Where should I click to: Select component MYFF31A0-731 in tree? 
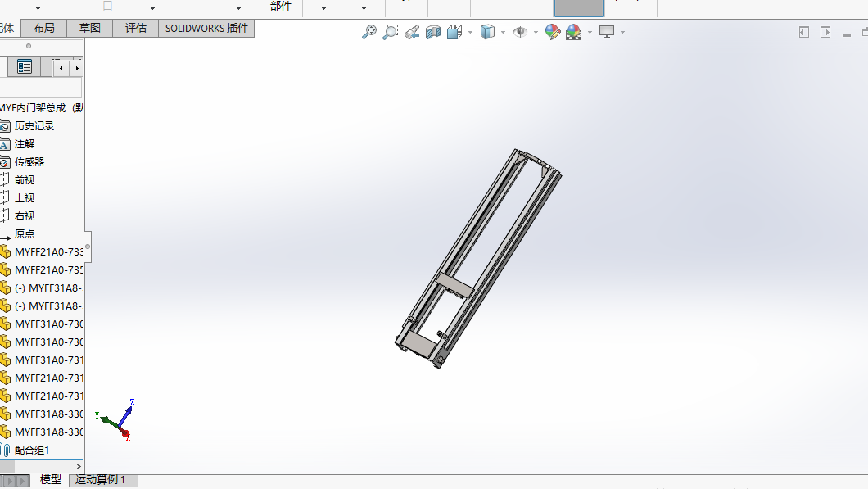click(x=48, y=360)
